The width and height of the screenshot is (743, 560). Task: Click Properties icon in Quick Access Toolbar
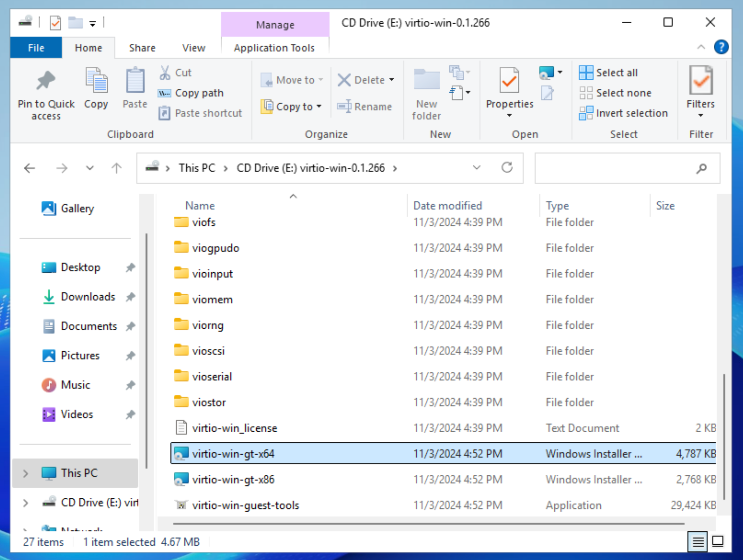[x=55, y=23]
